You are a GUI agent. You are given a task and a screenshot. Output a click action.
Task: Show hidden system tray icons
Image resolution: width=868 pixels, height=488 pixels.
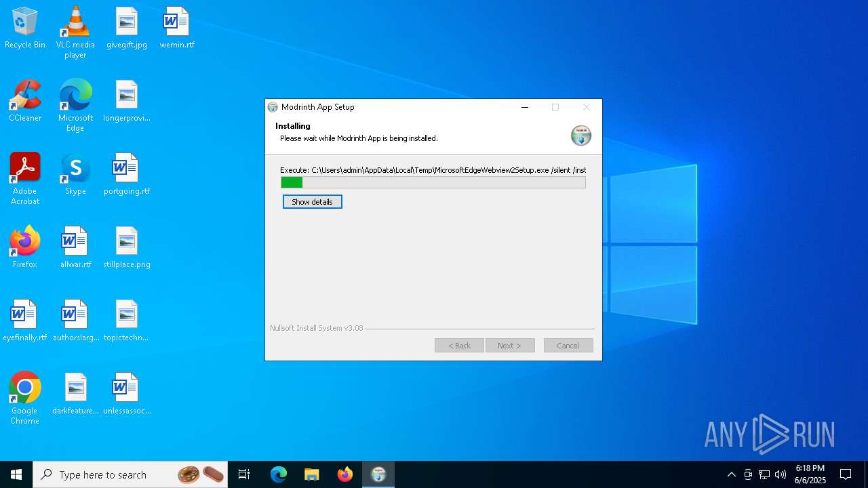click(731, 474)
